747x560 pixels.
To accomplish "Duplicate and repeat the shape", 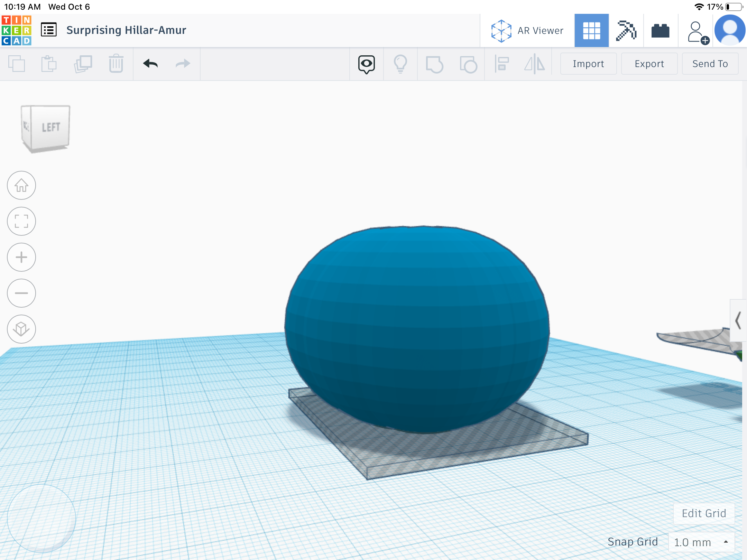I will click(83, 64).
